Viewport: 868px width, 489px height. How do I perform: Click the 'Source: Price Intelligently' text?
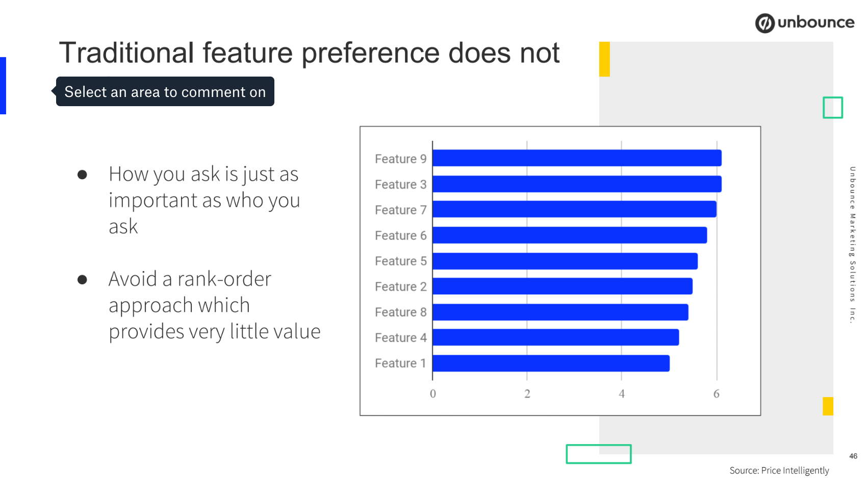tap(779, 470)
